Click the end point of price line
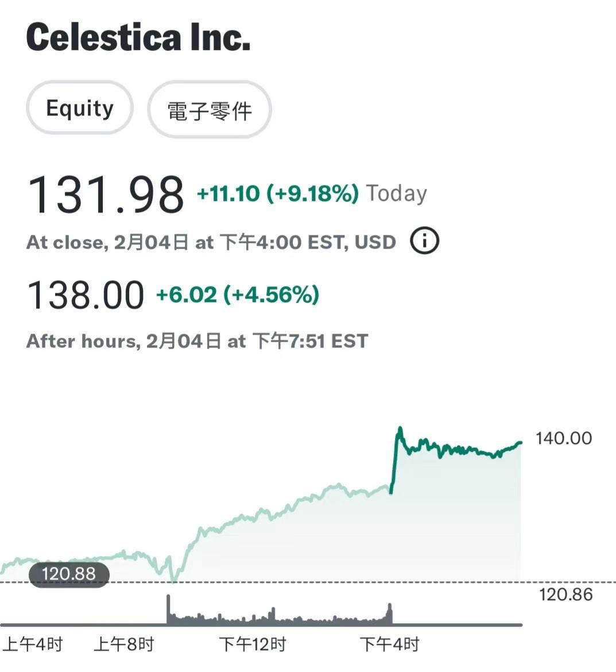Screen dimensions: 616x672 (521, 443)
